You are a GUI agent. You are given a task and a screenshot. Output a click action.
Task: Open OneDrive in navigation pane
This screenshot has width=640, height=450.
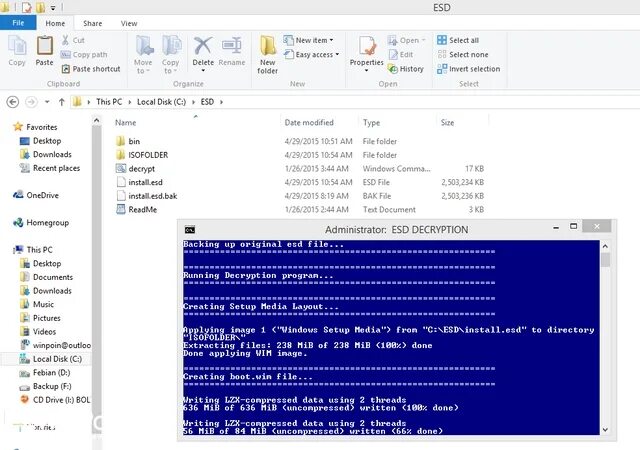click(x=36, y=195)
